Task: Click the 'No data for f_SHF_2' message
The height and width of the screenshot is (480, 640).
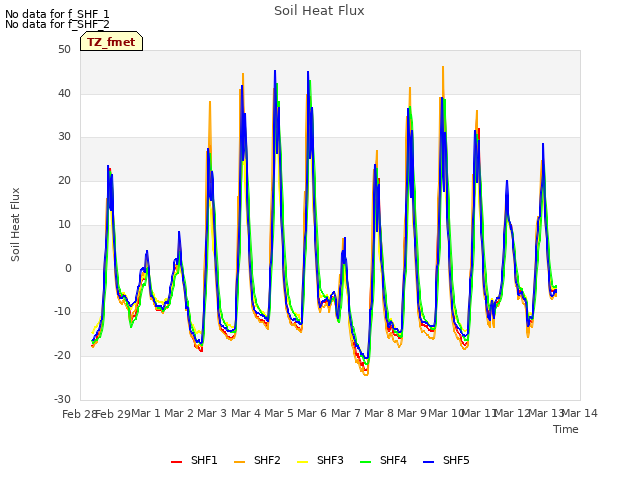Action: click(x=57, y=24)
